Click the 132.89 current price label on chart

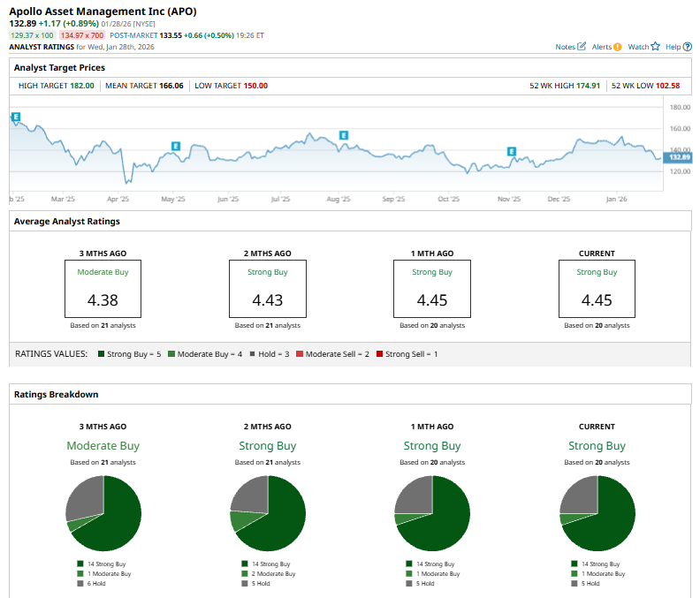(x=679, y=156)
